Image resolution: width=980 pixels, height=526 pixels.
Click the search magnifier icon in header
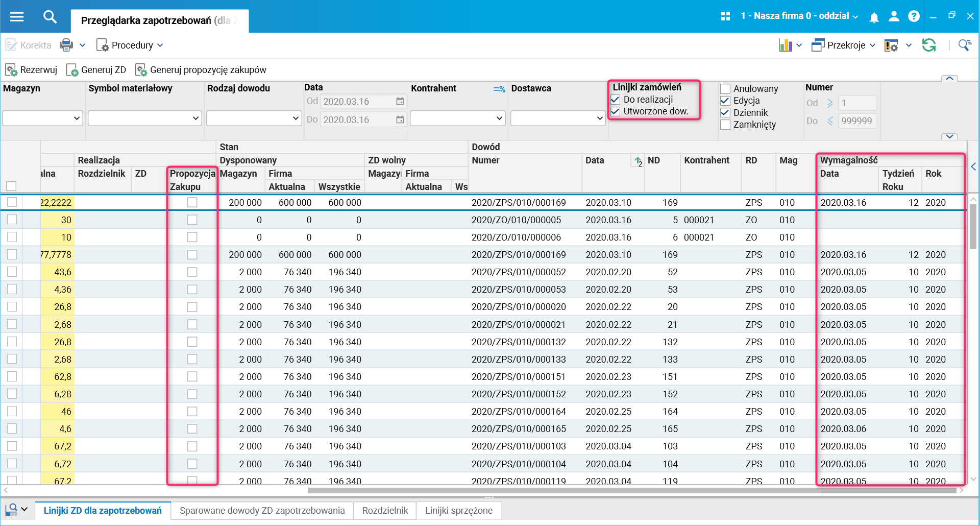click(50, 17)
